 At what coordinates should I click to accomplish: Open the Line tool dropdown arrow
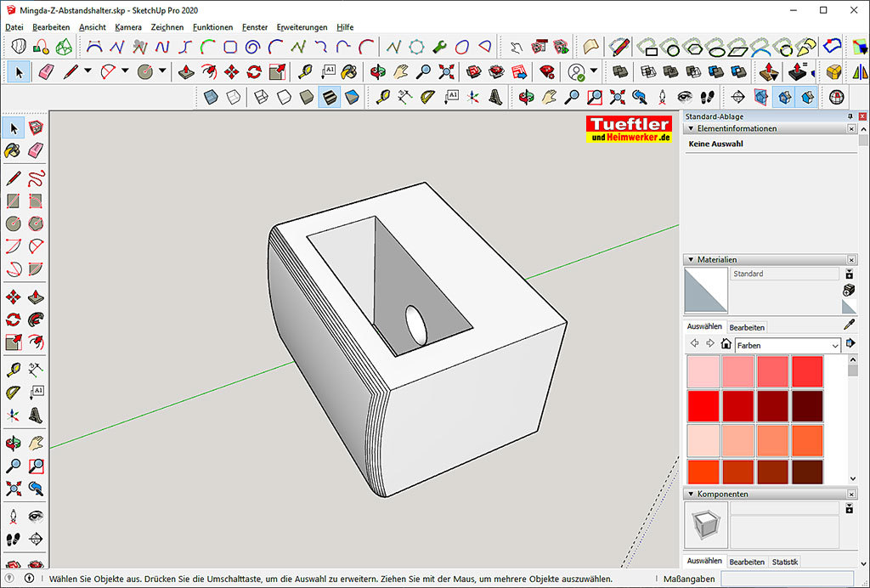coord(88,71)
